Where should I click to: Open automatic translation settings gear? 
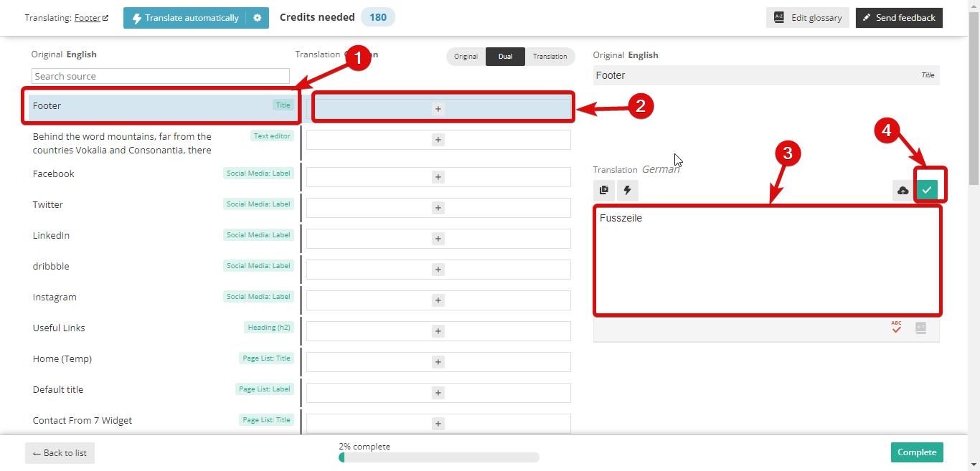click(257, 17)
